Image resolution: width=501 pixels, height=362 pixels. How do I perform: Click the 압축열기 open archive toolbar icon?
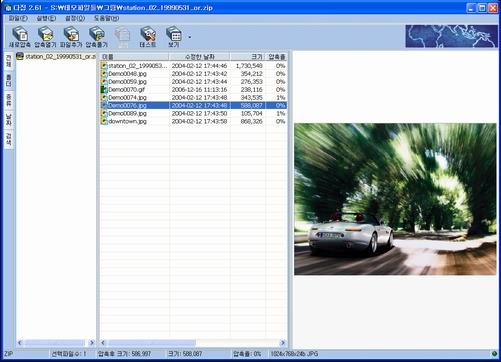coord(45,36)
